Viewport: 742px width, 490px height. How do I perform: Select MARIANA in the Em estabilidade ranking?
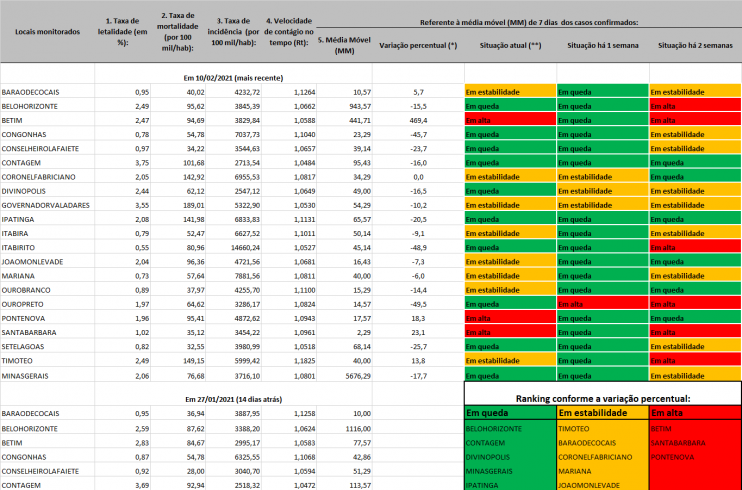[x=575, y=472]
